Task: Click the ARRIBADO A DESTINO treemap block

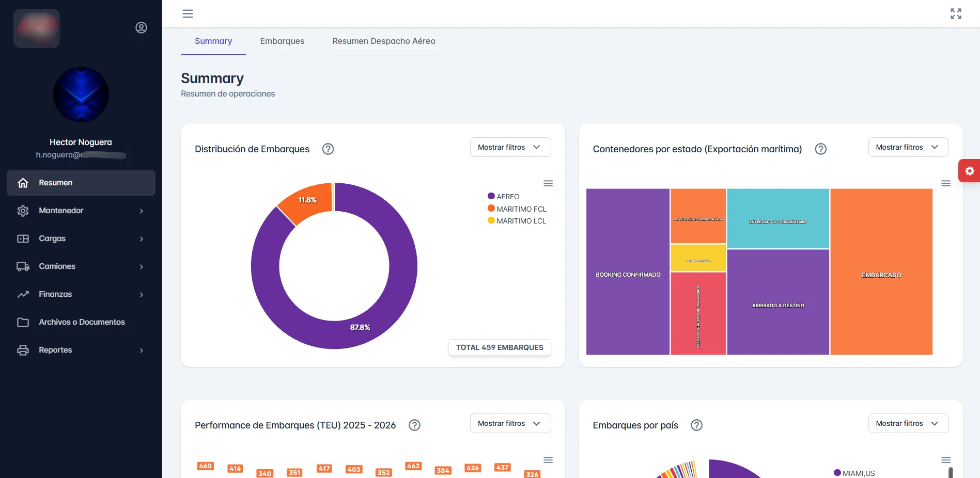Action: pyautogui.click(x=778, y=302)
